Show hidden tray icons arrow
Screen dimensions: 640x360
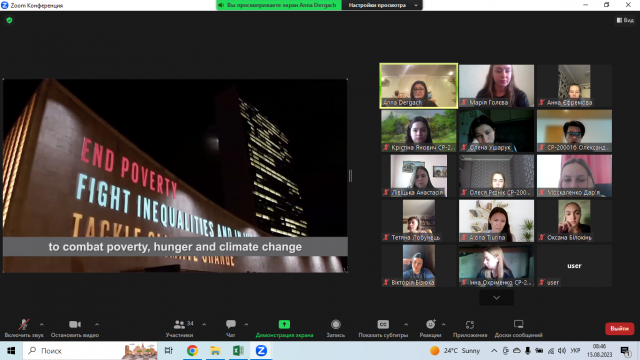coord(494,351)
